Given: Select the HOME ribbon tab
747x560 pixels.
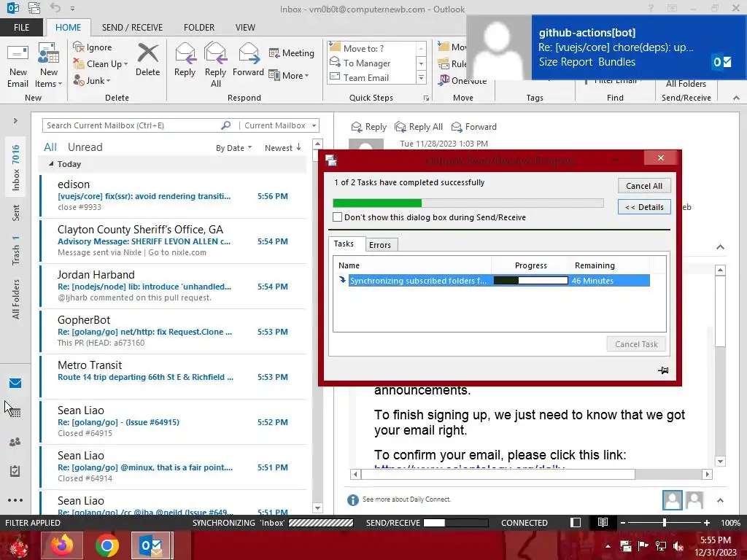Looking at the screenshot, I should (x=68, y=27).
